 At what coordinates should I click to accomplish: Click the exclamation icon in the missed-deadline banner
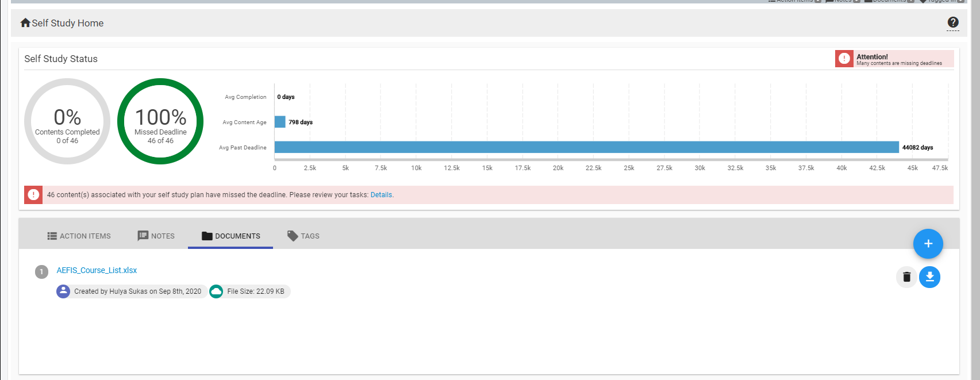33,195
